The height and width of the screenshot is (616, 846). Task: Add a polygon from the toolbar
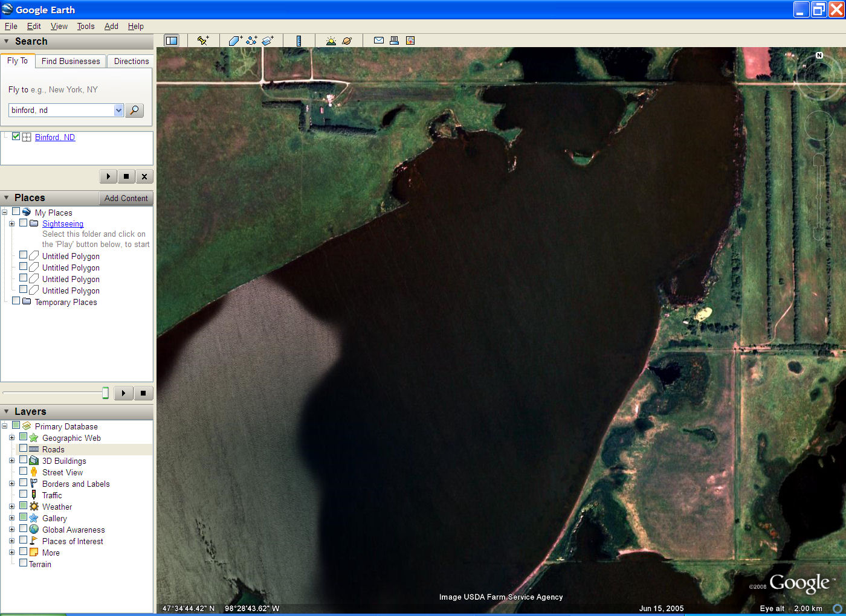coord(235,40)
